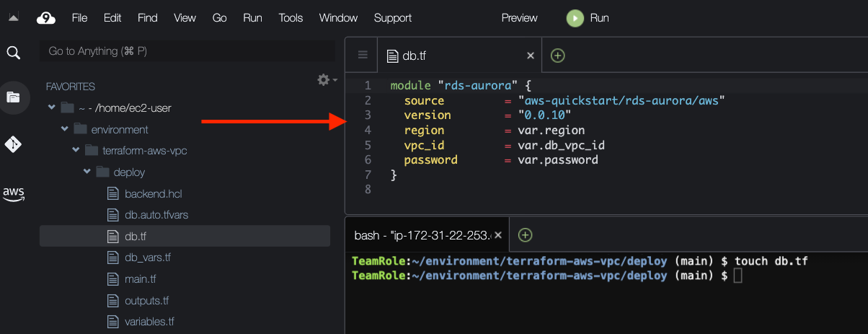The height and width of the screenshot is (334, 868).
Task: Click the Run label in the toolbar
Action: [600, 18]
